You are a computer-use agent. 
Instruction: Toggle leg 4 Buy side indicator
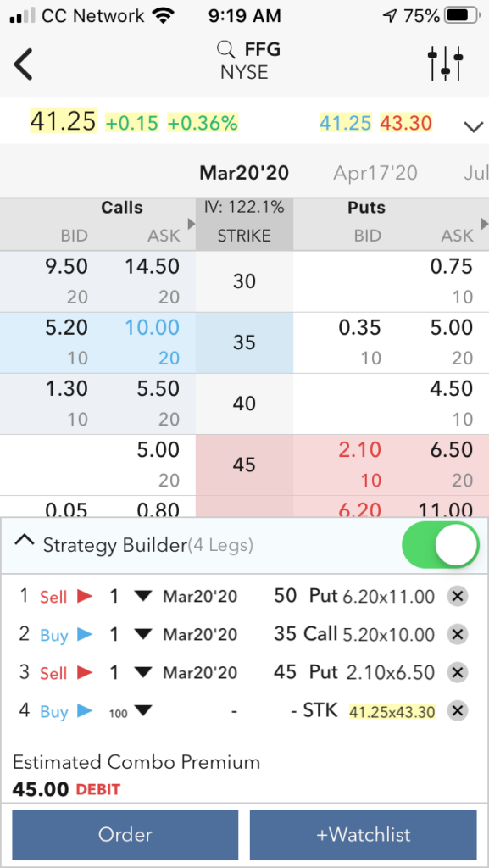click(x=84, y=711)
